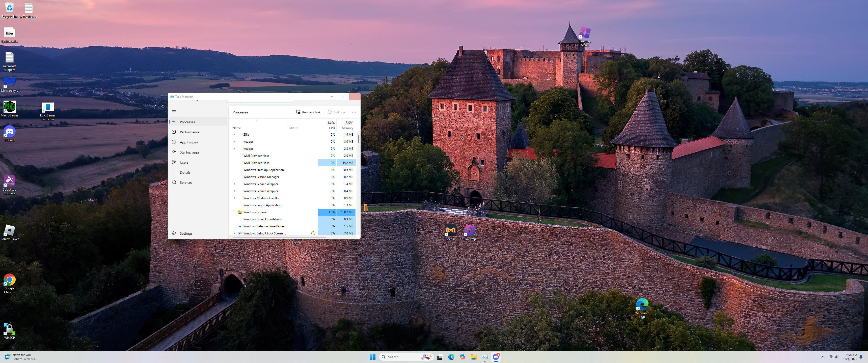Screen dimensions: 868x363
Task: Expand the Windows Modules Installer row
Action: pos(234,198)
